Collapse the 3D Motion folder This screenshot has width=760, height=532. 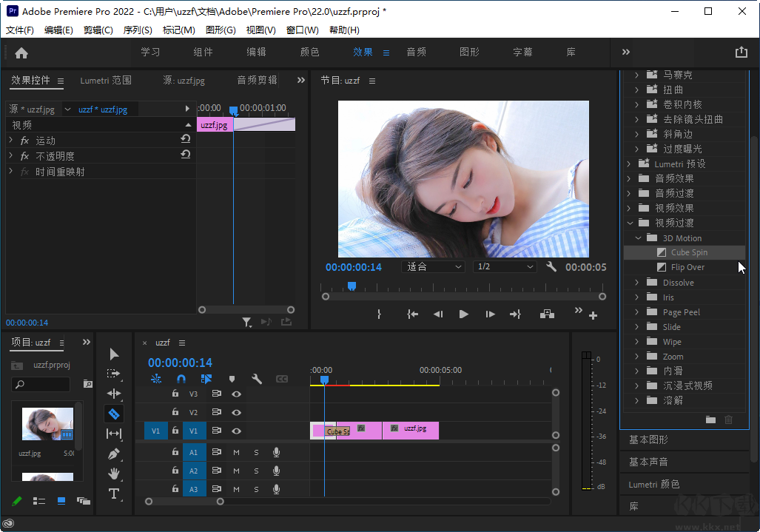click(636, 238)
